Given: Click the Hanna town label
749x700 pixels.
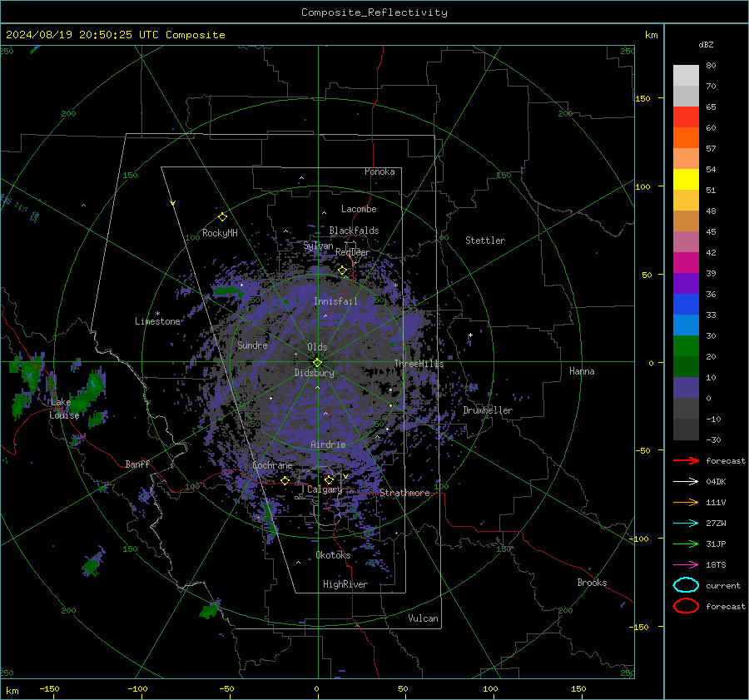Looking at the screenshot, I should point(582,371).
